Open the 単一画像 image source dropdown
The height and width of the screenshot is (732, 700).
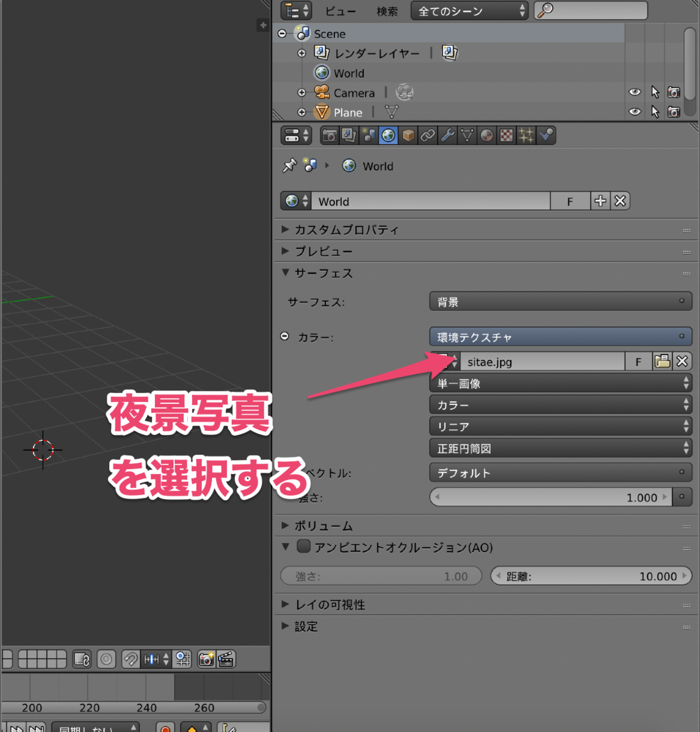pos(560,383)
